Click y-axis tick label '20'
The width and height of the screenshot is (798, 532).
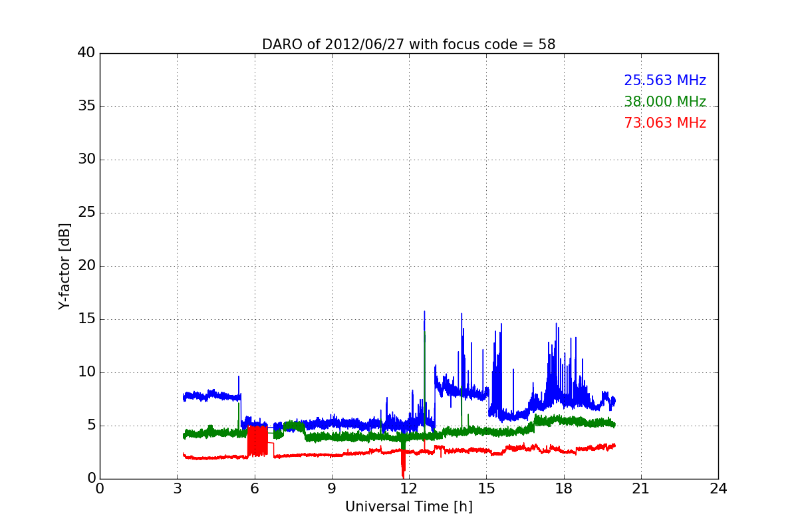point(86,266)
